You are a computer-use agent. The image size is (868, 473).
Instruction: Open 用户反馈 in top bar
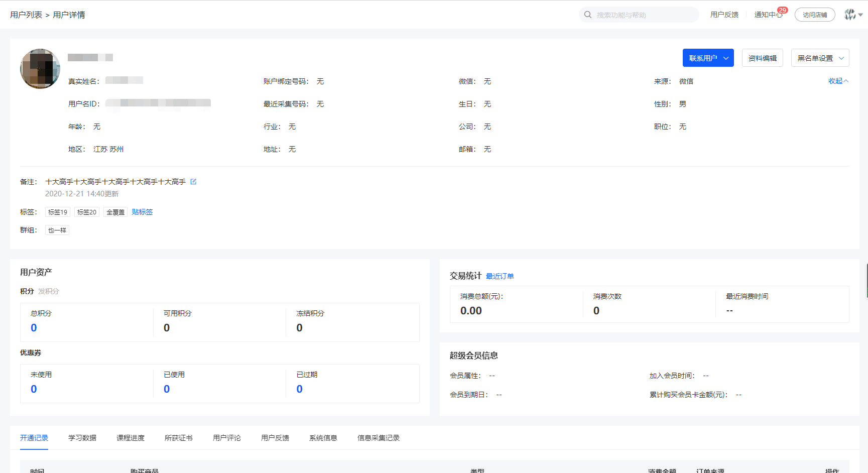[724, 15]
